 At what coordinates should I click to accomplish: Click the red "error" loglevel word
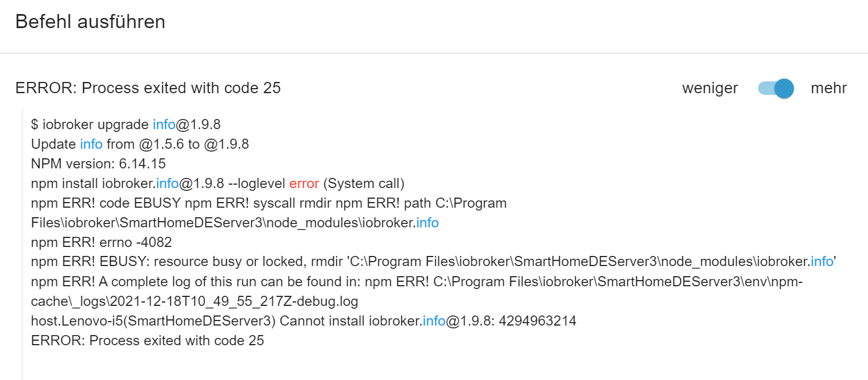click(304, 184)
